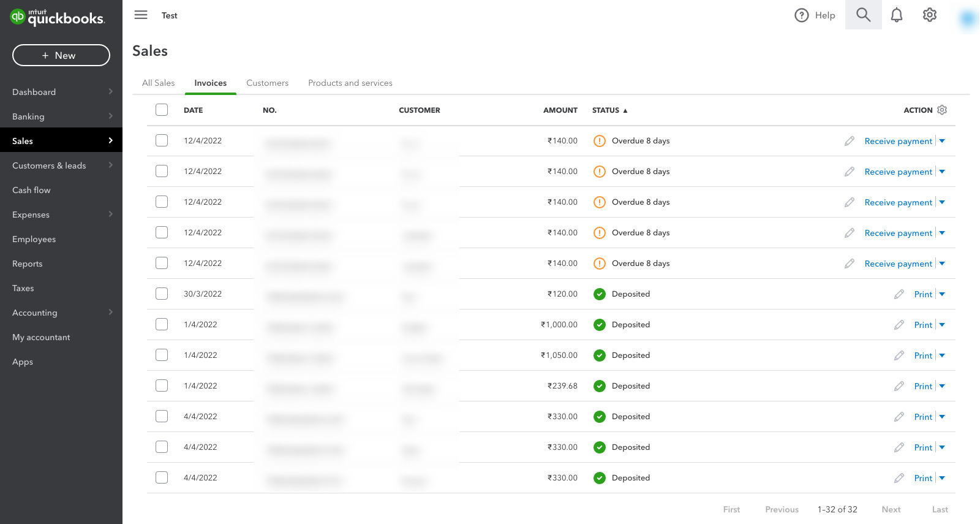
Task: Expand action dropdown on fourth overdue row
Action: pyautogui.click(x=942, y=233)
